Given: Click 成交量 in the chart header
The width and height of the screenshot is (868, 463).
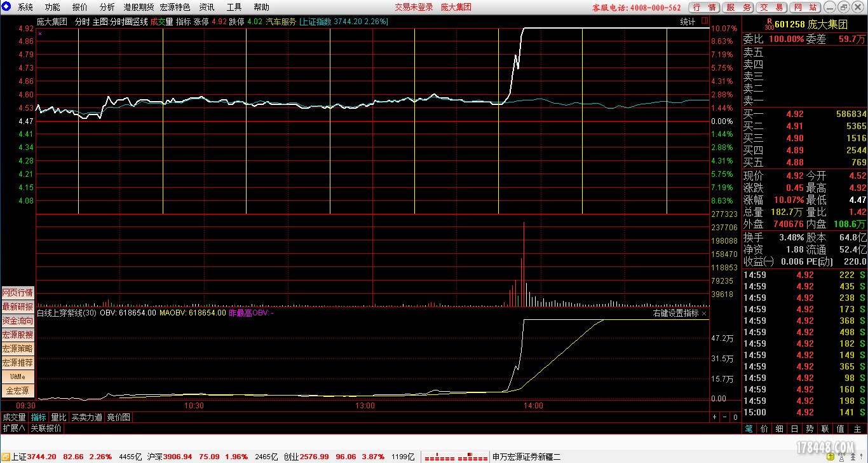Looking at the screenshot, I should [x=161, y=21].
